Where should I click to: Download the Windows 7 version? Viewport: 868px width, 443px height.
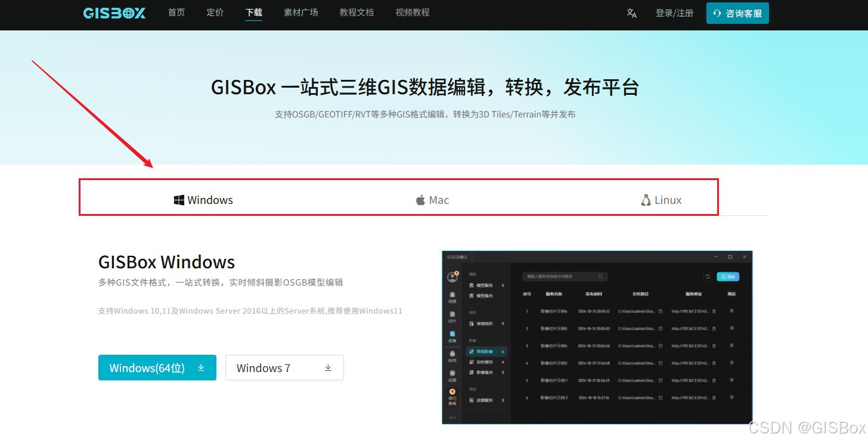tap(284, 368)
